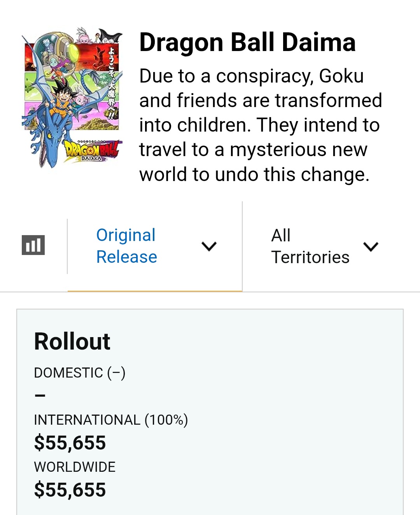
Task: Click the Goku conspiracy synopsis text
Action: 260,125
